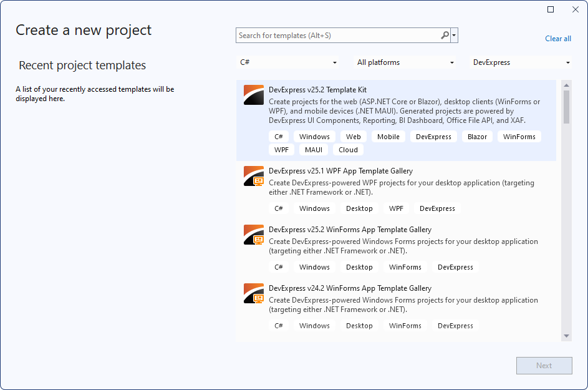Image resolution: width=588 pixels, height=390 pixels.
Task: Click the Clear all link
Action: click(557, 38)
